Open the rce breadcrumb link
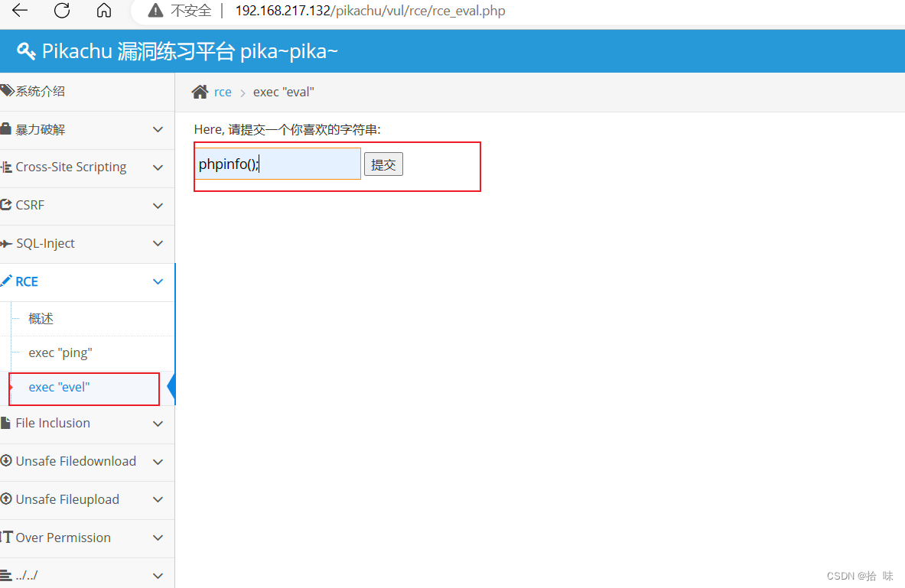 (x=222, y=91)
